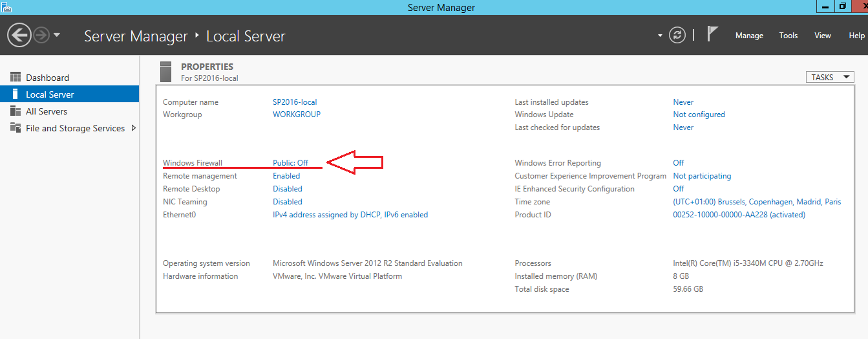Click the Time zone UTC+01:00 link

[x=757, y=202]
